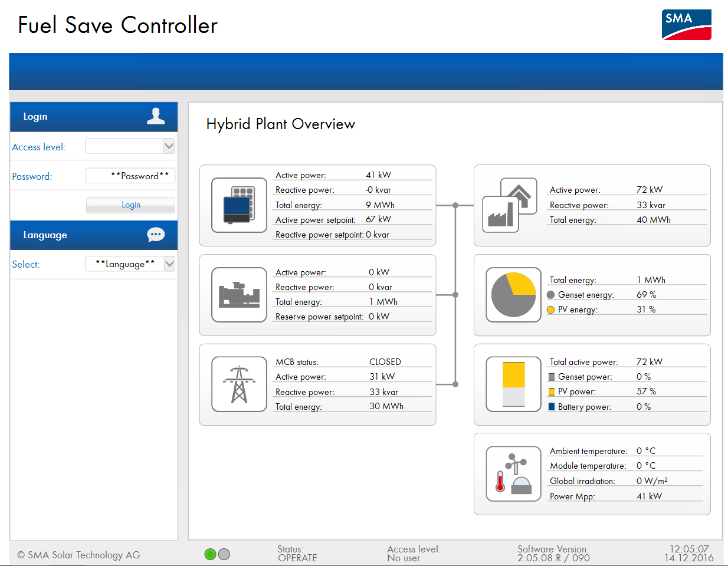Screen dimensions: 728x566
Task: Click the SMA logo
Action: [x=686, y=25]
